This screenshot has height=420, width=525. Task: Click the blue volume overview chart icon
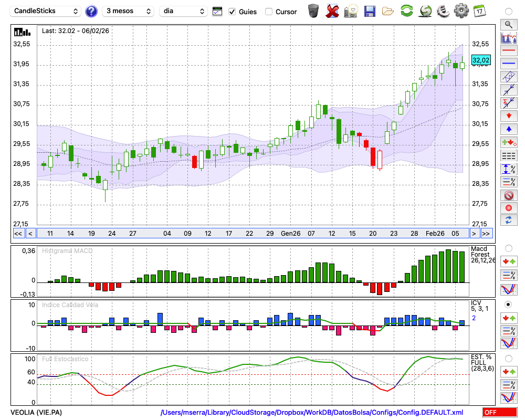(x=509, y=37)
